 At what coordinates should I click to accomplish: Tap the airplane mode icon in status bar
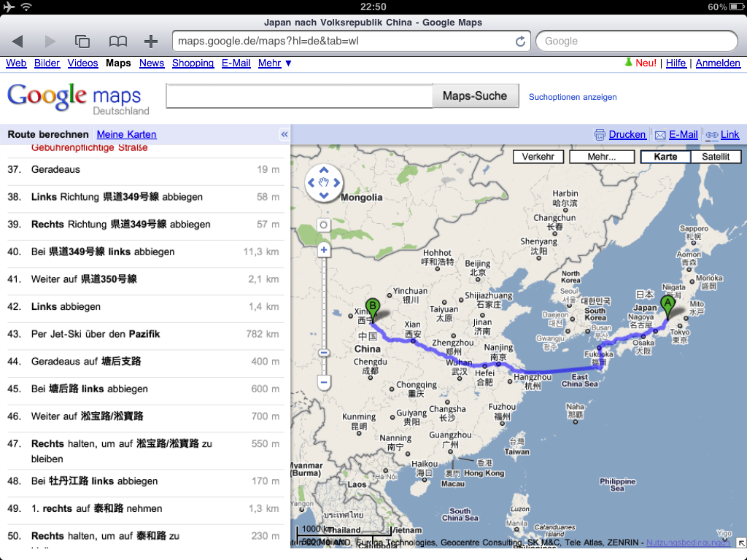point(9,7)
